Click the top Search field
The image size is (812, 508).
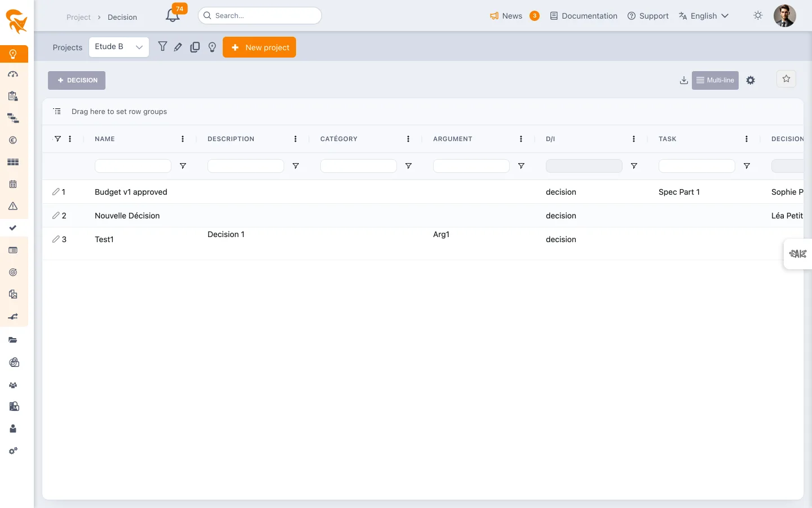tap(260, 16)
